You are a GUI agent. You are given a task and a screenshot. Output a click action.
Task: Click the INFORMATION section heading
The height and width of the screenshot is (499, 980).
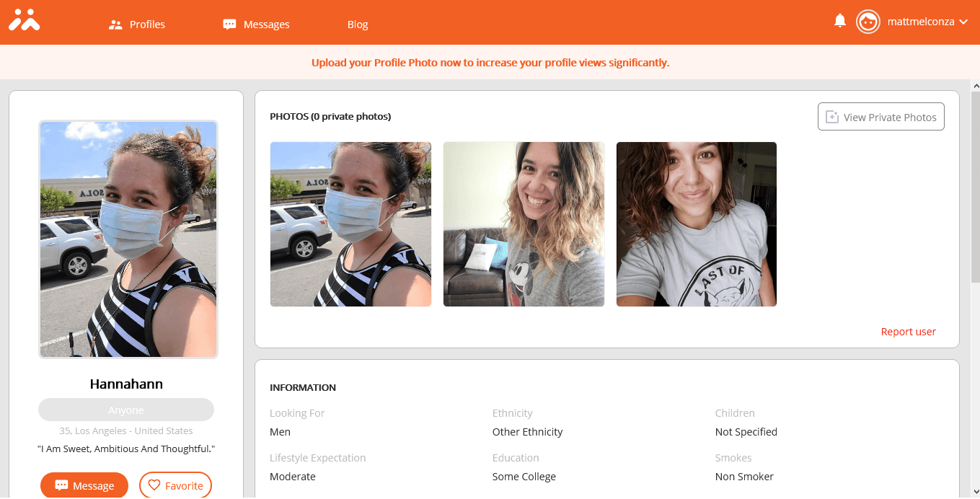(303, 387)
